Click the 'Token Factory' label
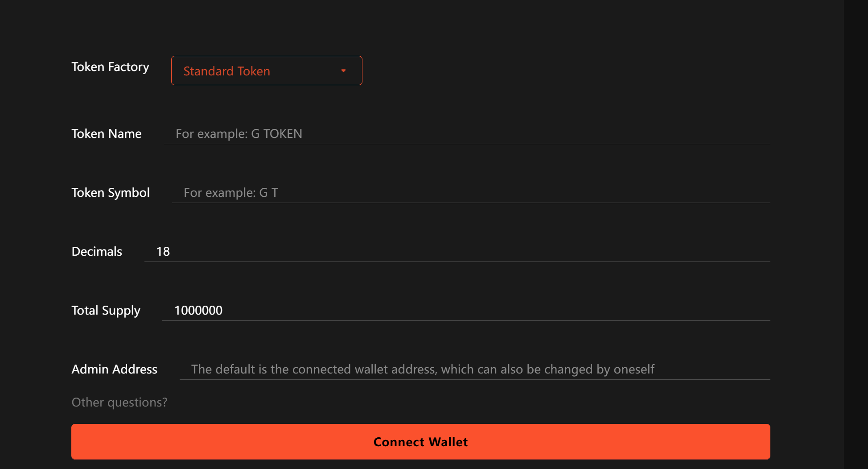This screenshot has width=868, height=469. point(110,66)
